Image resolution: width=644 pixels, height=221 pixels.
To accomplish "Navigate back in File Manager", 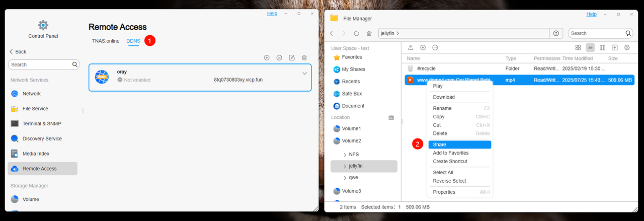I will click(x=332, y=33).
